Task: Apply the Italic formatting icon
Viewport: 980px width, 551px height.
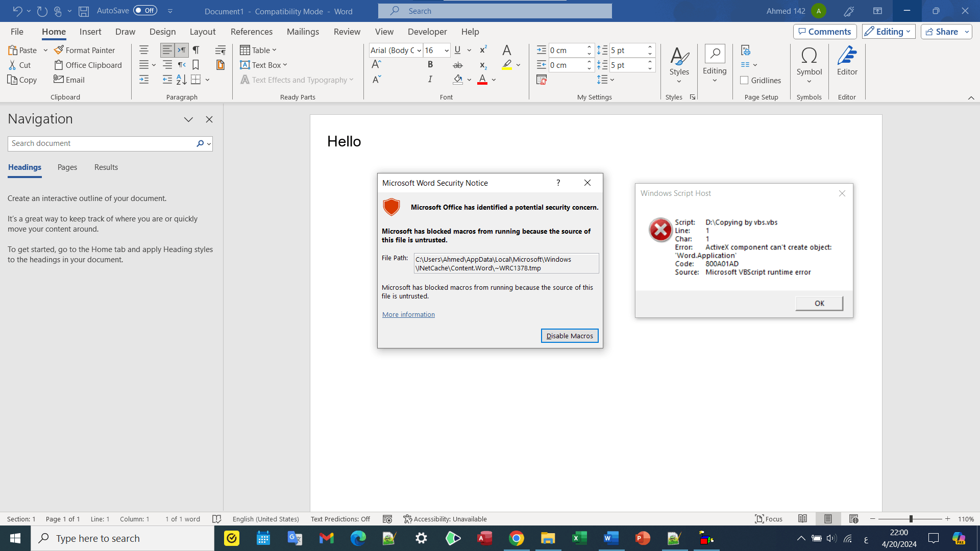Action: click(x=430, y=80)
